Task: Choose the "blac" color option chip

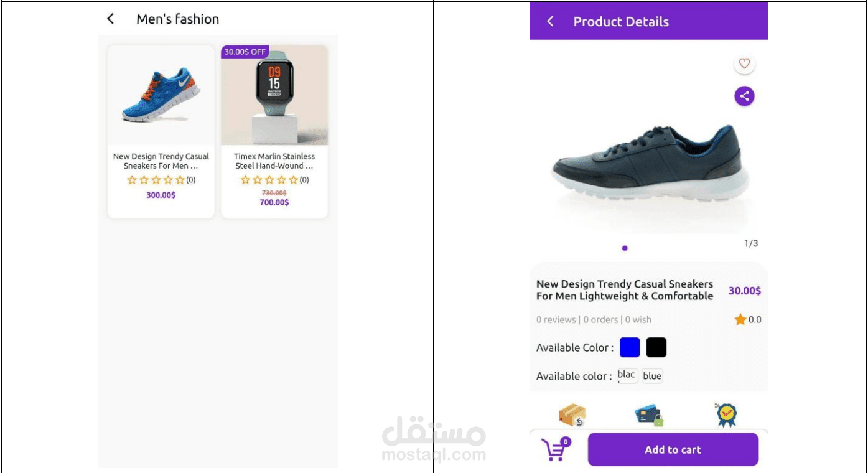Action: (x=627, y=375)
